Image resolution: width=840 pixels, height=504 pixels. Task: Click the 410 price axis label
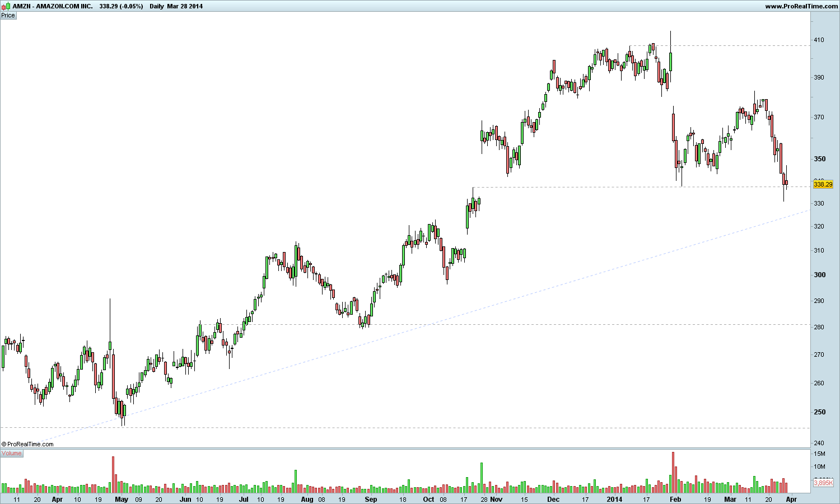click(819, 40)
